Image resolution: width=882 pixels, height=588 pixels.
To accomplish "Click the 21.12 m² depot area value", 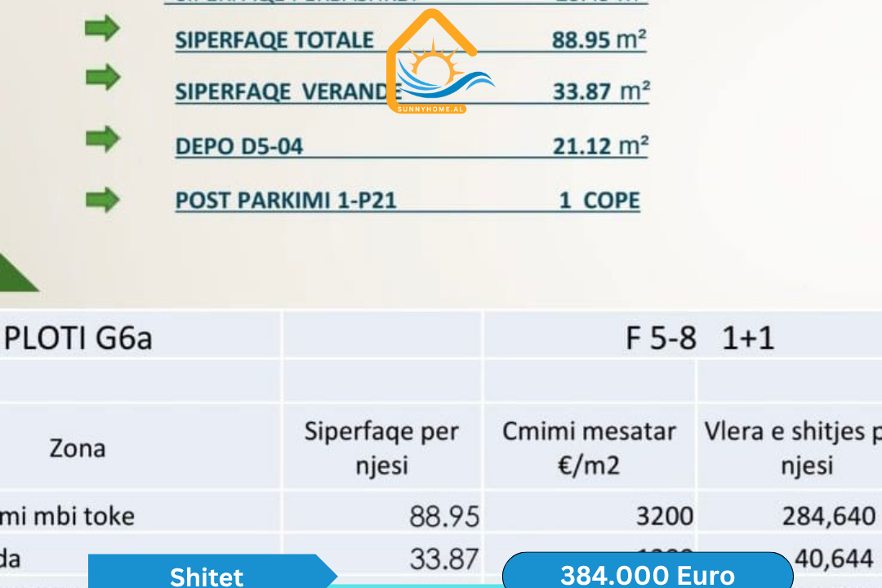I will coord(600,146).
